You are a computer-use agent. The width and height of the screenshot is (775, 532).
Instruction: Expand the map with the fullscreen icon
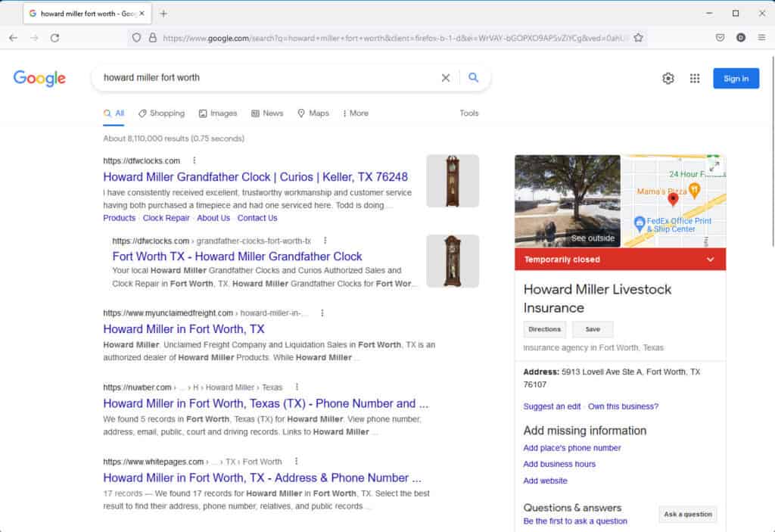[x=714, y=166]
